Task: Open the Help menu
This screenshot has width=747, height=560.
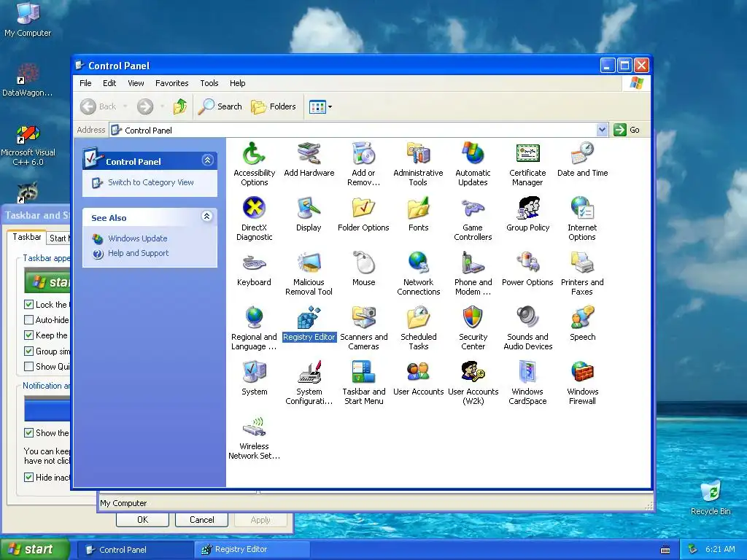Action: 237,83
